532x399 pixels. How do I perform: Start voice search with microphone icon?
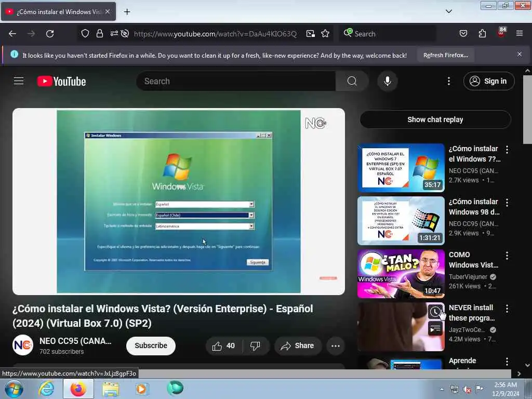(388, 81)
